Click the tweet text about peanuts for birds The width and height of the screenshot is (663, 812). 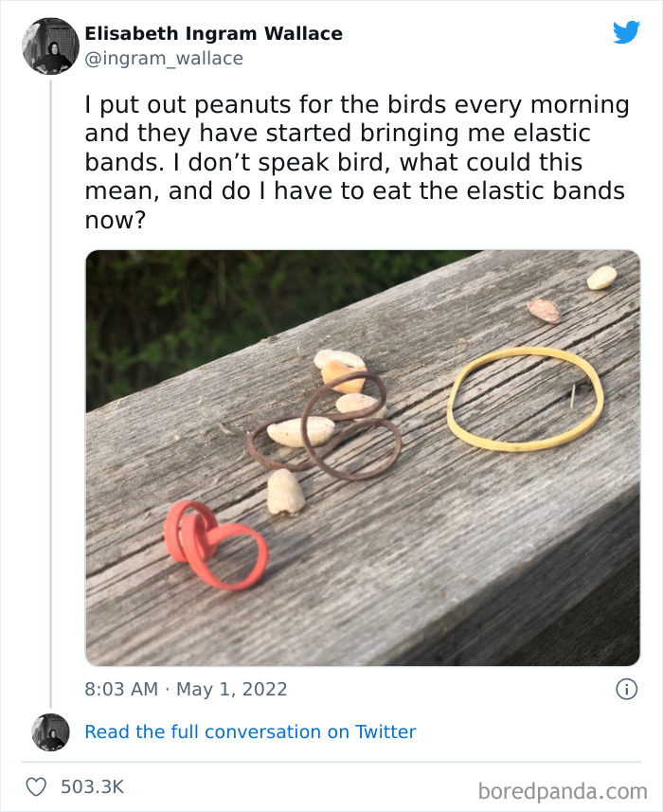coord(355,162)
